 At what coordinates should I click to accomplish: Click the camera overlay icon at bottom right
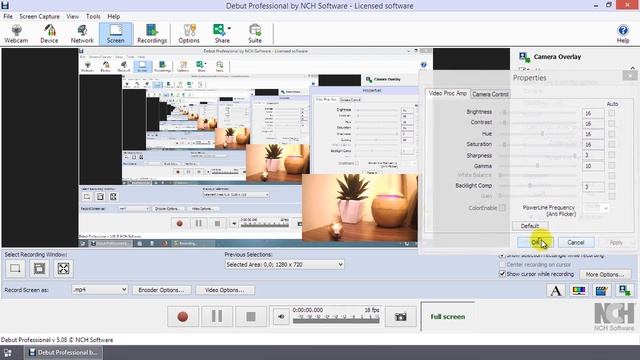coord(624,291)
